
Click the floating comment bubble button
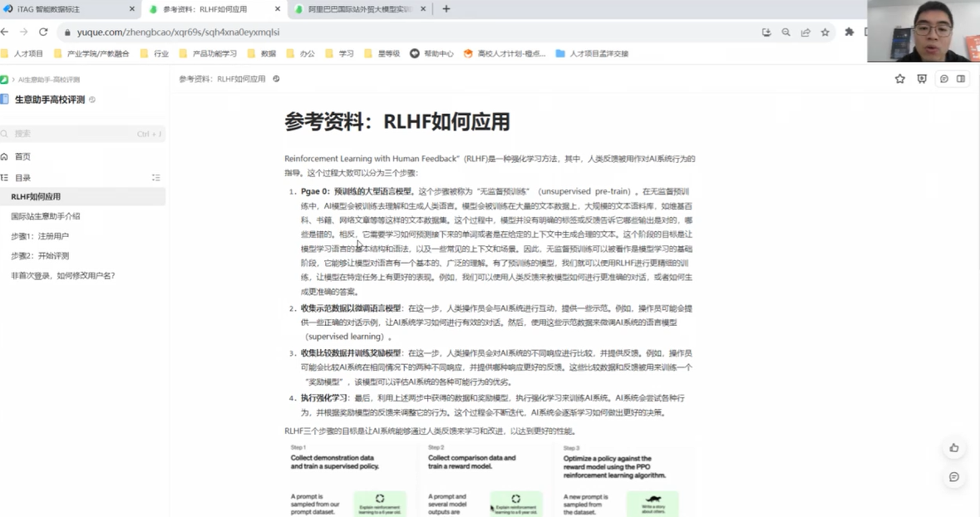pos(953,477)
